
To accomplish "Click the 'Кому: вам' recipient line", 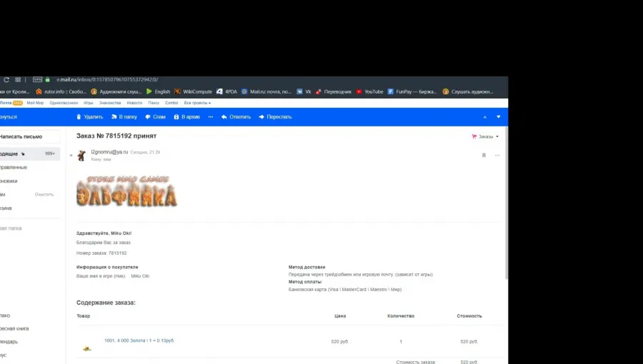I will click(x=101, y=159).
